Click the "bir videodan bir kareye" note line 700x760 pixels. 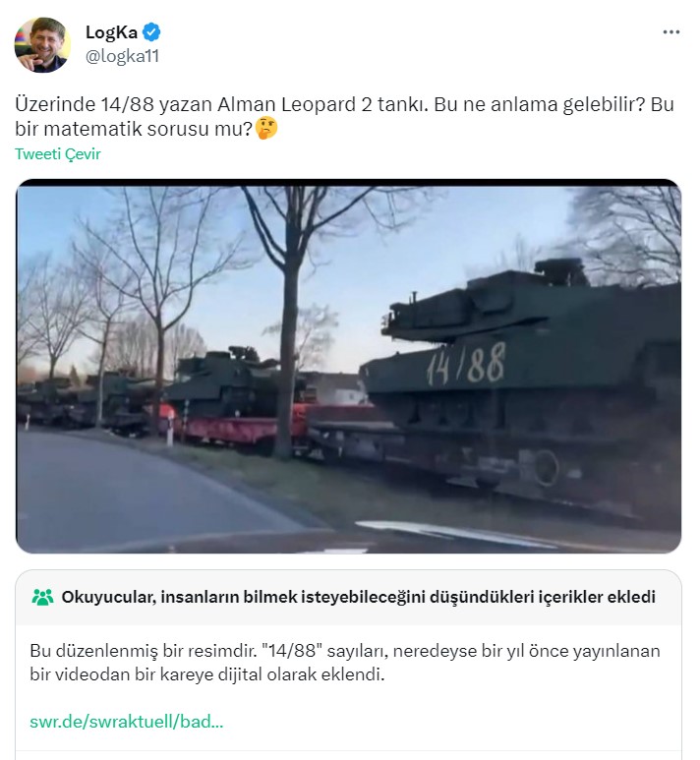[x=207, y=674]
